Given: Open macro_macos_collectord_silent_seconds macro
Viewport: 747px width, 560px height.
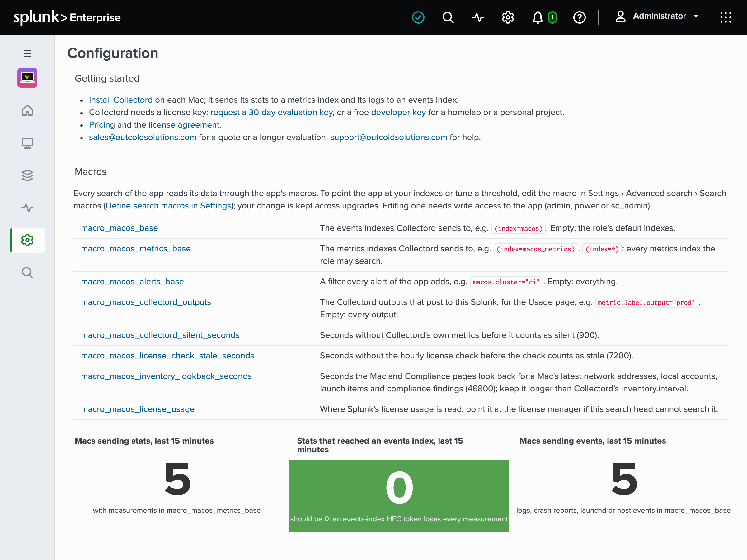Looking at the screenshot, I should pyautogui.click(x=160, y=335).
